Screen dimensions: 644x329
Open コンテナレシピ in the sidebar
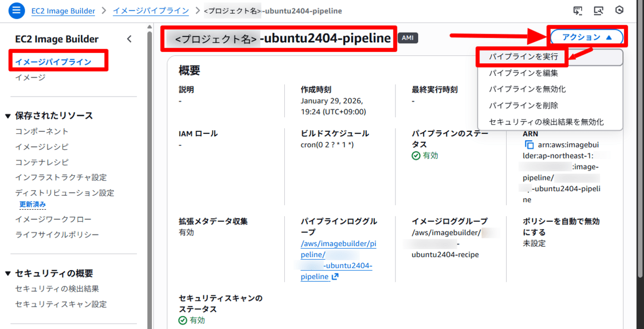pos(42,162)
